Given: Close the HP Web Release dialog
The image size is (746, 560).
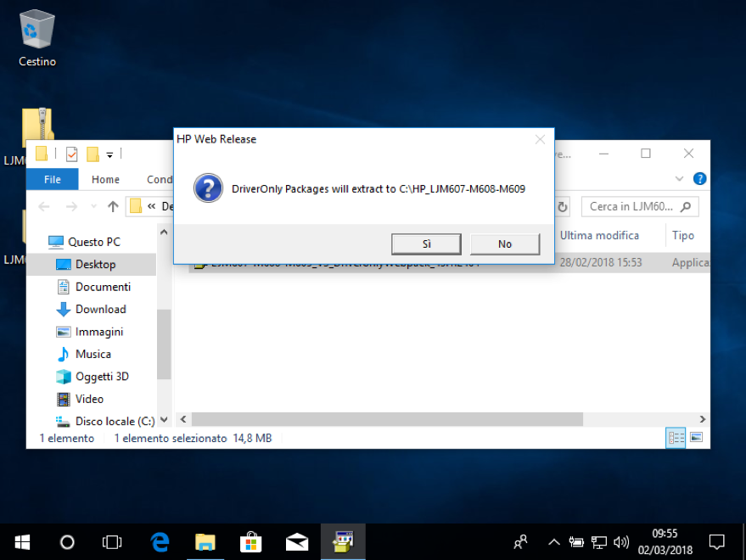Looking at the screenshot, I should click(x=540, y=139).
